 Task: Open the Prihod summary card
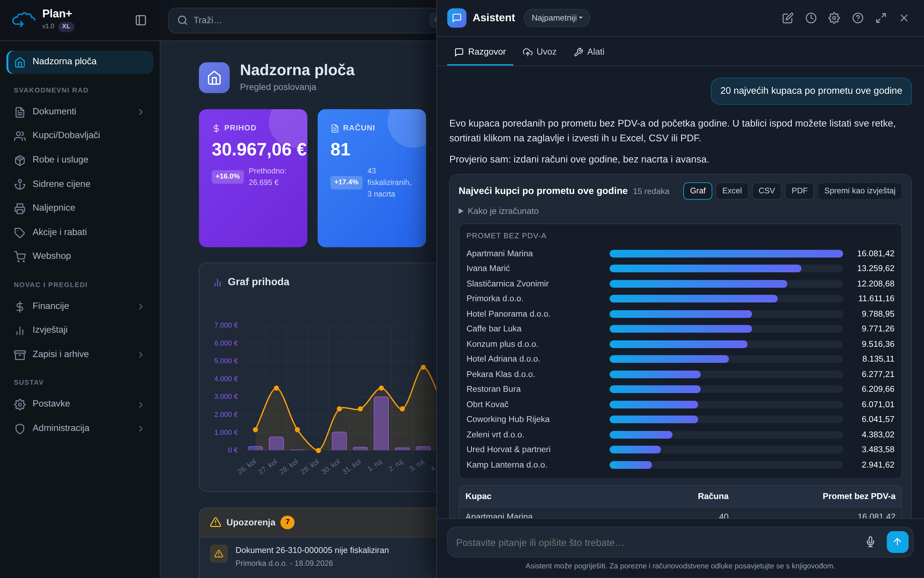click(x=253, y=178)
